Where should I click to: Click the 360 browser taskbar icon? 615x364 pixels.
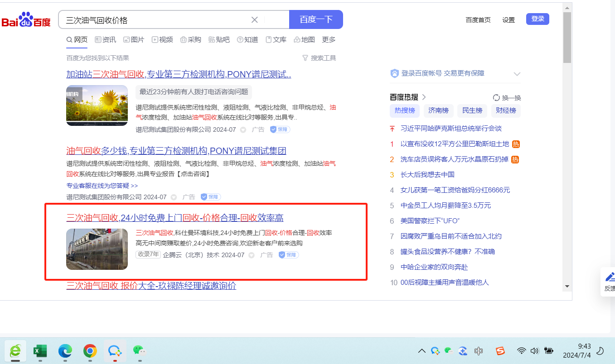[x=15, y=350]
